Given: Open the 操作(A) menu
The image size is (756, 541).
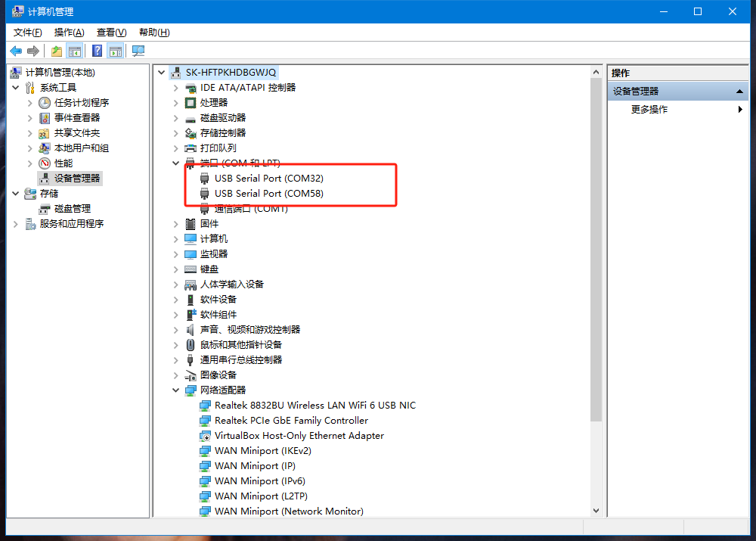Looking at the screenshot, I should 69,33.
